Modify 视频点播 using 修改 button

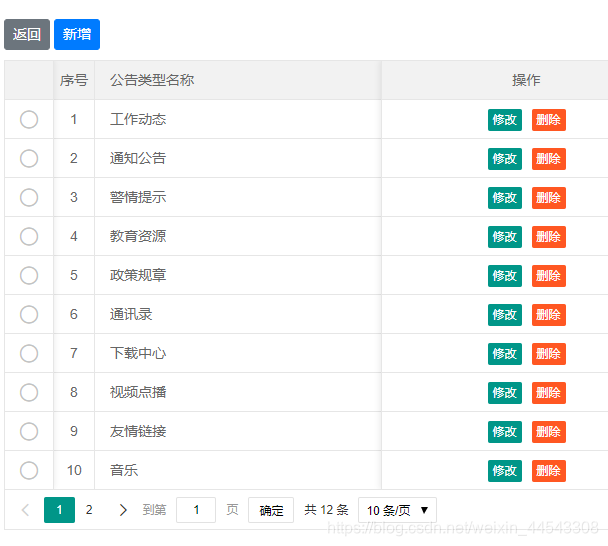[505, 393]
